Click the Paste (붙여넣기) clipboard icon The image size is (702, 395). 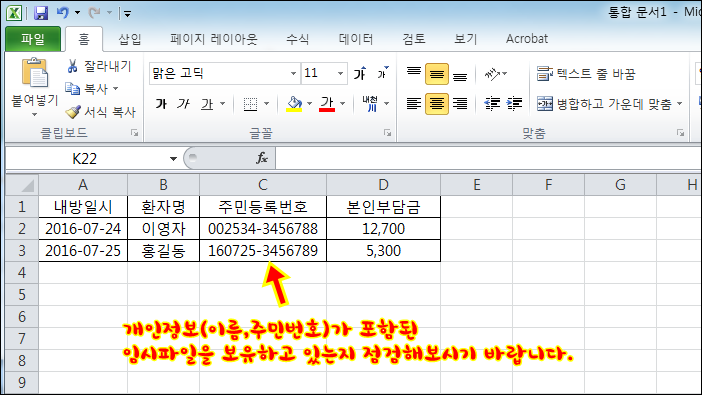click(35, 73)
